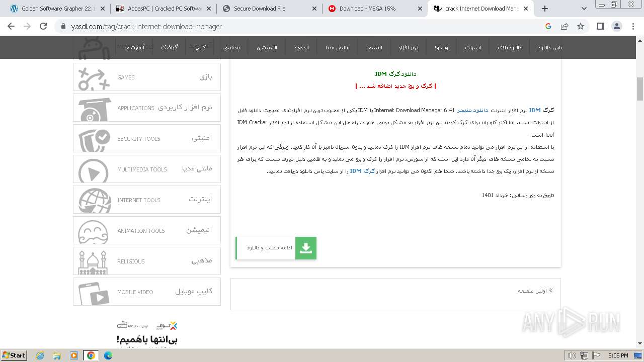Close the Golden Software Grapher tab
644x362 pixels.
[103, 9]
